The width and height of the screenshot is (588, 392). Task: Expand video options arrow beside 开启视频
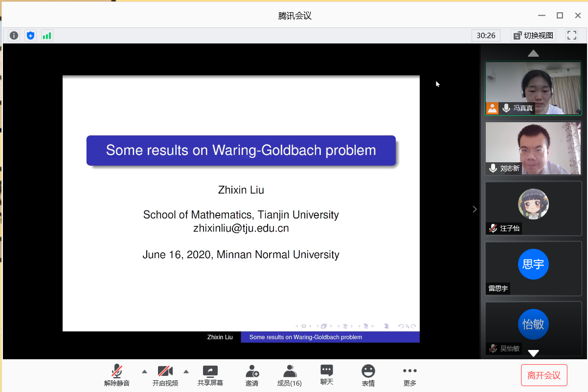coord(186,371)
